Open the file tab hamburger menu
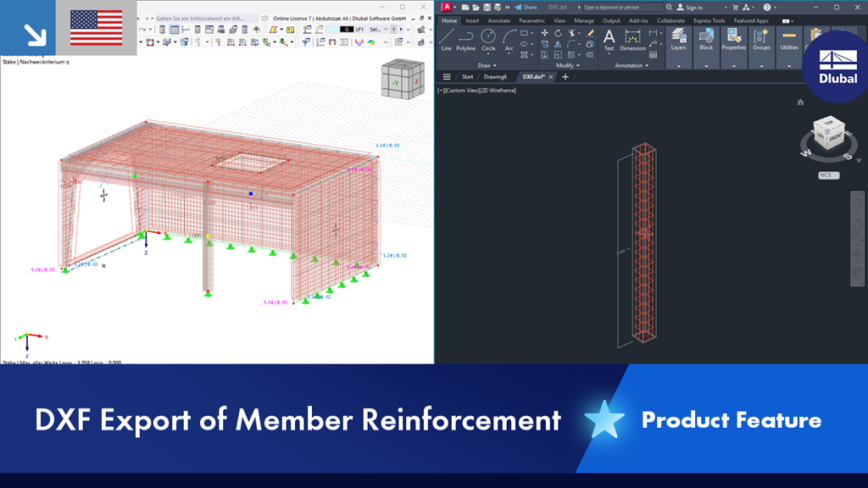Viewport: 868px width, 488px height. pos(447,77)
